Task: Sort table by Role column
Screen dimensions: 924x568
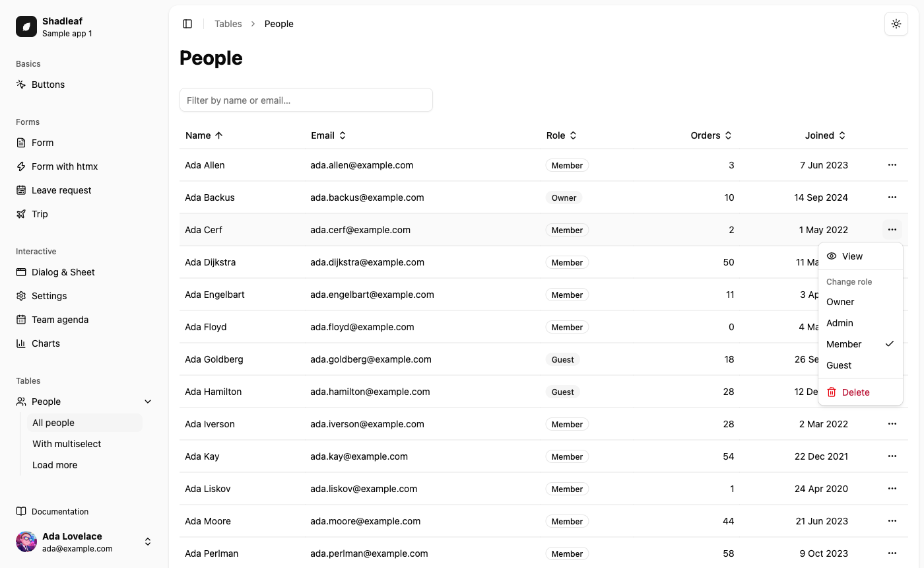Action: [562, 135]
